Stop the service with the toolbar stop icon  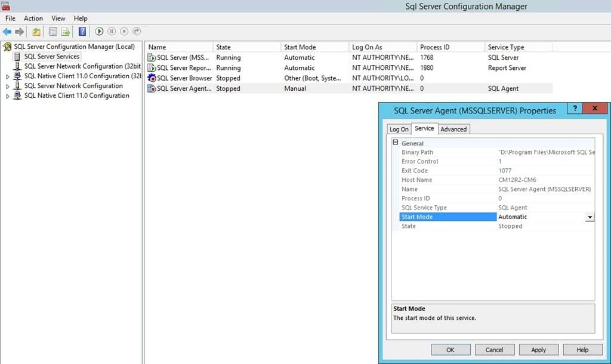coord(124,31)
